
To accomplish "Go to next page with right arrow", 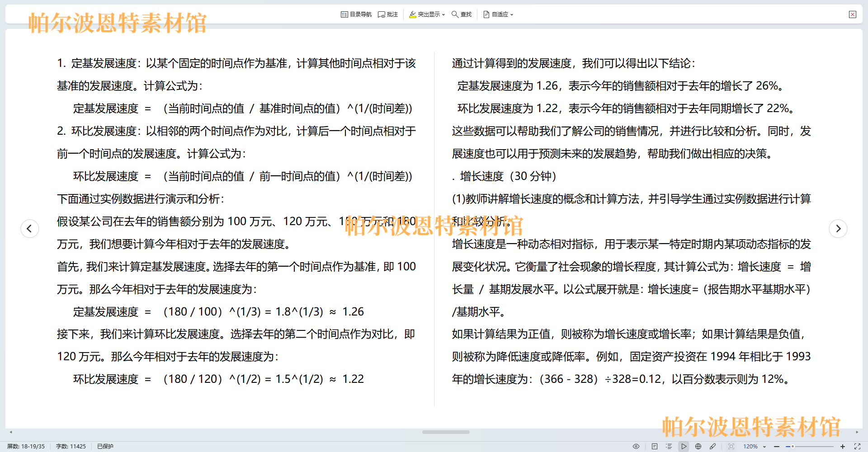I will (x=838, y=228).
